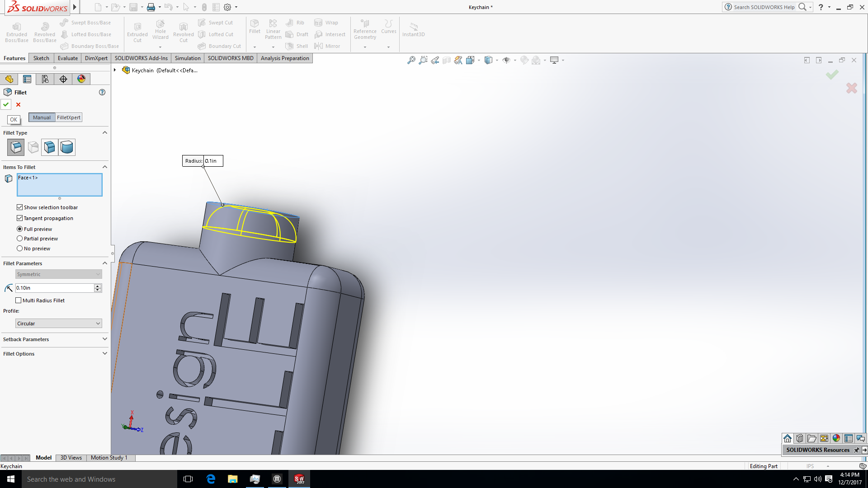868x488 pixels.
Task: Switch to FilletXpert mode
Action: (x=68, y=117)
